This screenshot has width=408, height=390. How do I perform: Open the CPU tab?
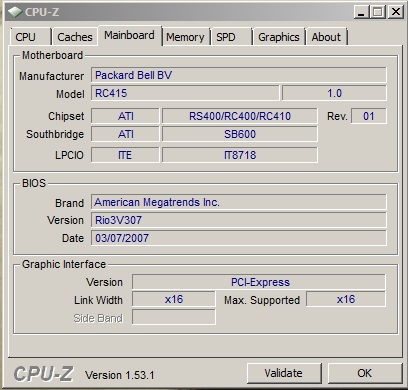click(30, 37)
